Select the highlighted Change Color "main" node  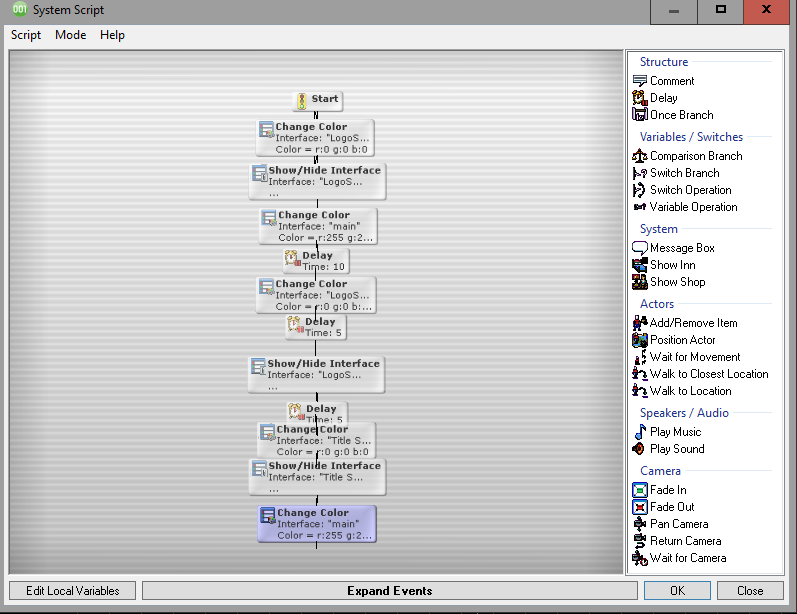(x=317, y=524)
